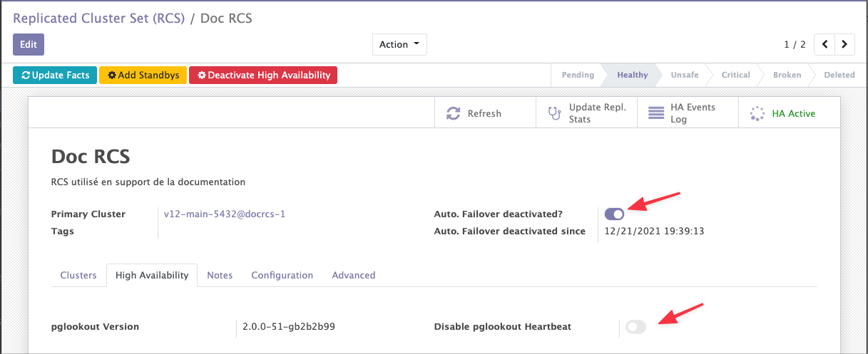Click the HA Active status icon
This screenshot has width=868, height=354.
point(757,114)
